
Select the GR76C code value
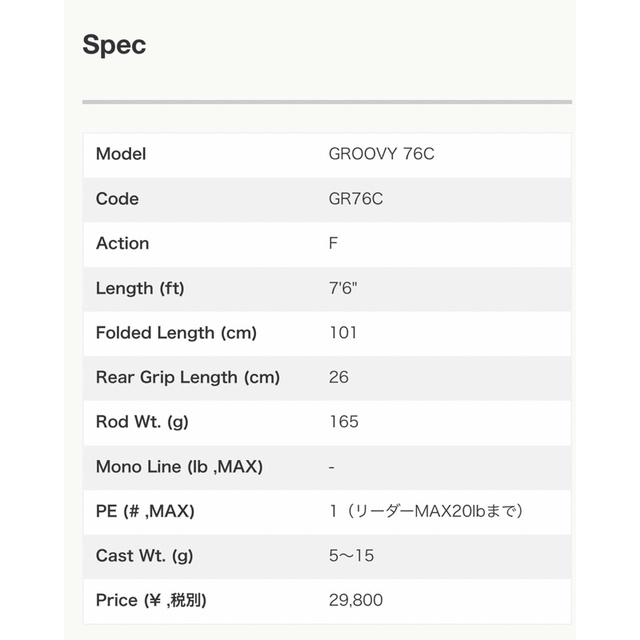click(355, 199)
